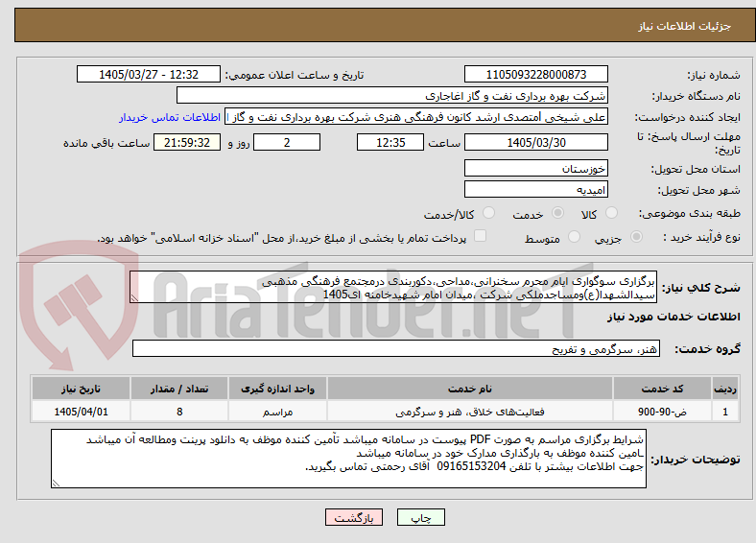Click the گروه خدمت label
The image size is (756, 543).
tap(707, 349)
